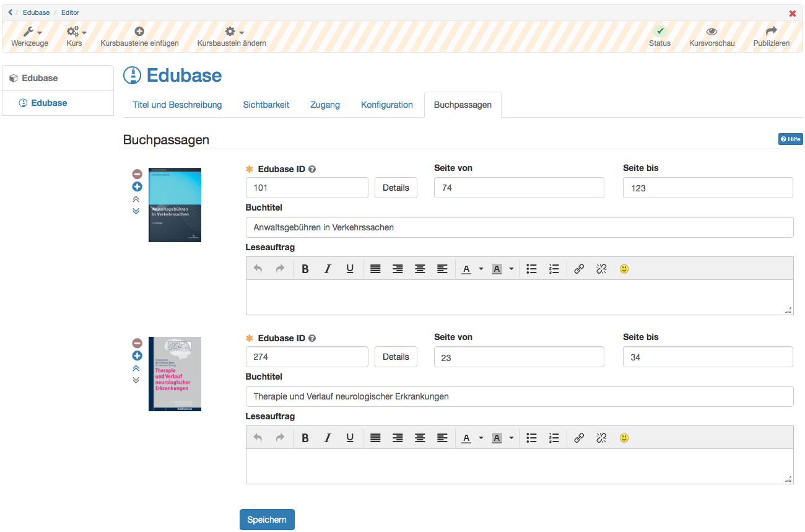The width and height of the screenshot is (805, 532).
Task: Open Details for Edubase ID 274
Action: 396,356
